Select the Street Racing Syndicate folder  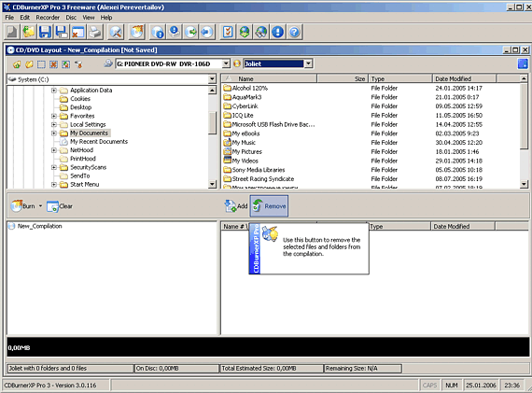[x=263, y=179]
